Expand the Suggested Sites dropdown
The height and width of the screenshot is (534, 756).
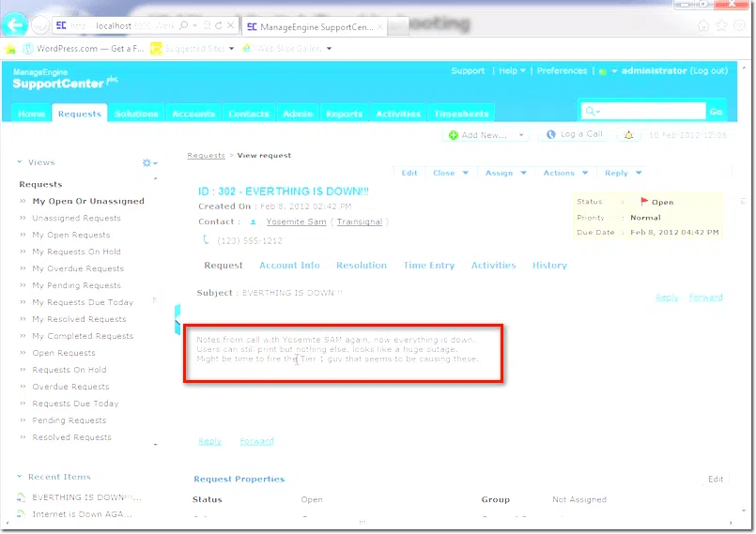tap(231, 49)
